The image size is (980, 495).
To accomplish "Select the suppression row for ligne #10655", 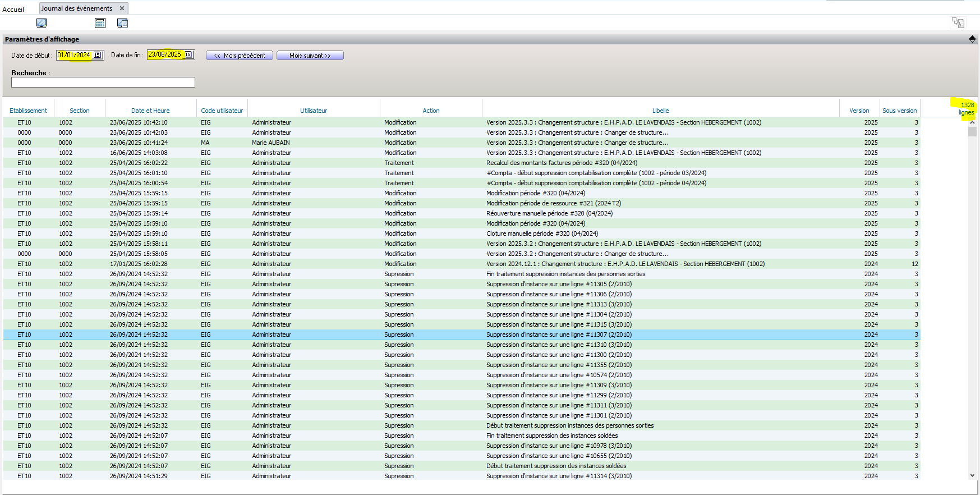I will click(462, 456).
